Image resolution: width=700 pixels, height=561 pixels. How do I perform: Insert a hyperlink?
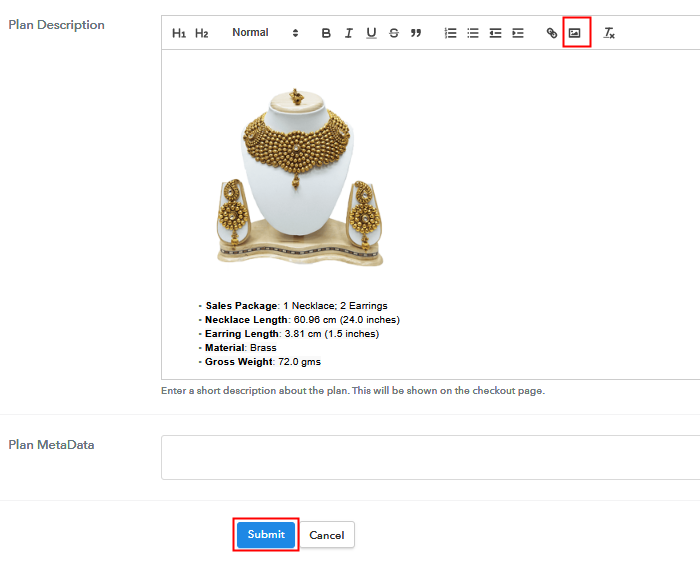pyautogui.click(x=552, y=33)
